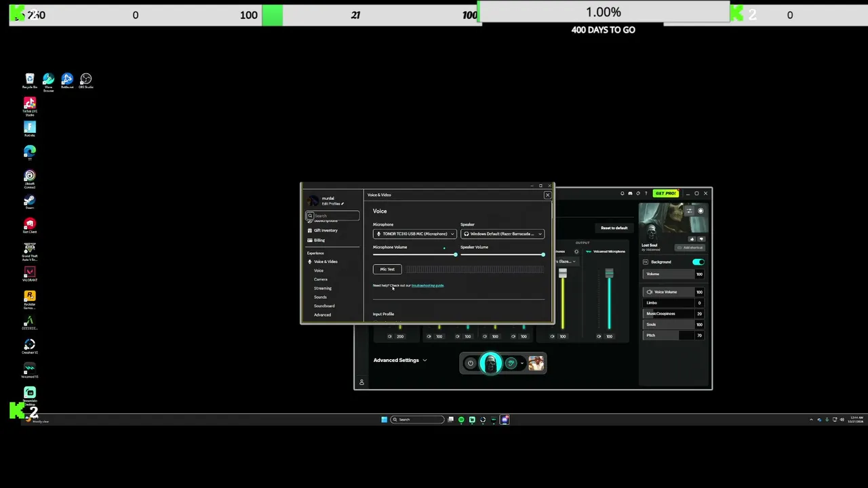The width and height of the screenshot is (868, 488).
Task: Click Voicemod help question mark icon
Action: tap(646, 194)
